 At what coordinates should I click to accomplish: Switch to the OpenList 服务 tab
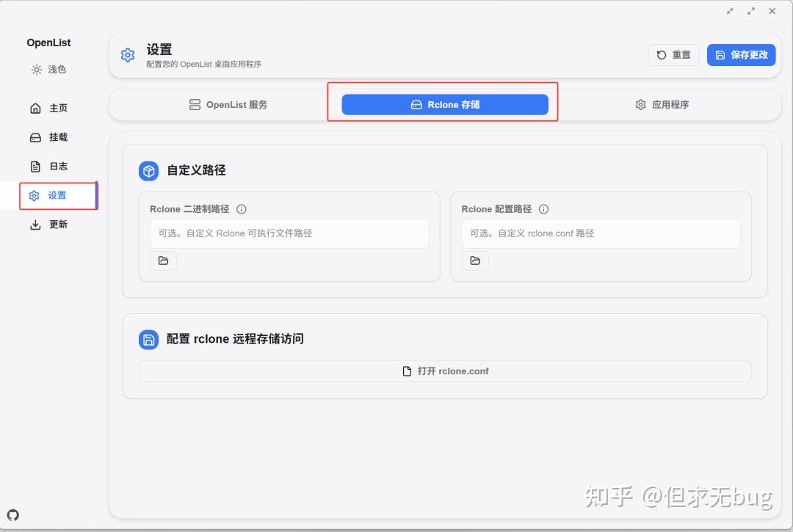228,105
